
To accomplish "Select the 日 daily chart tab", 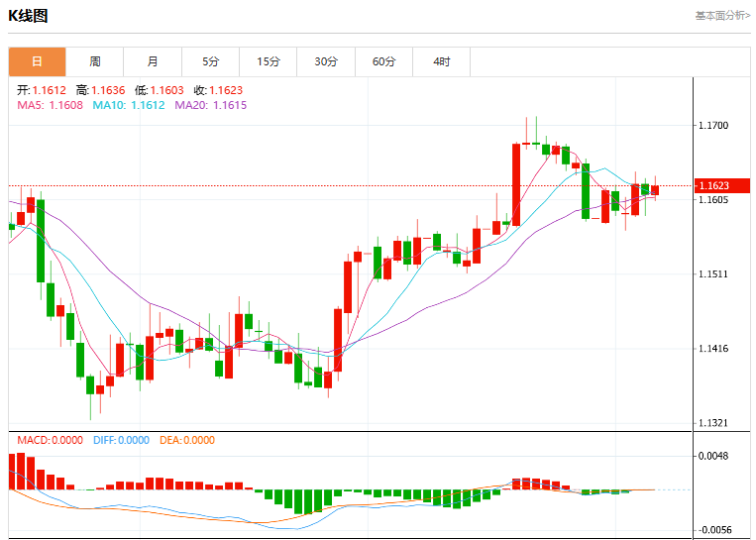I will (x=37, y=61).
